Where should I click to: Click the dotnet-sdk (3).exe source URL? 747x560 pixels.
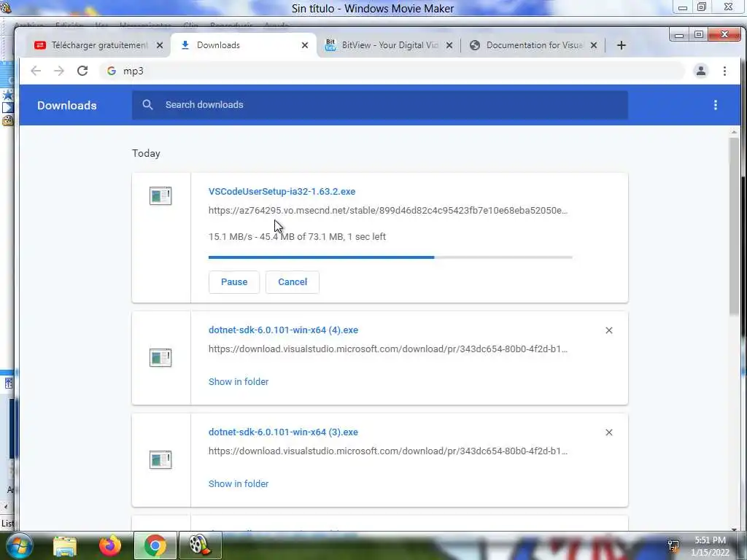coord(388,451)
